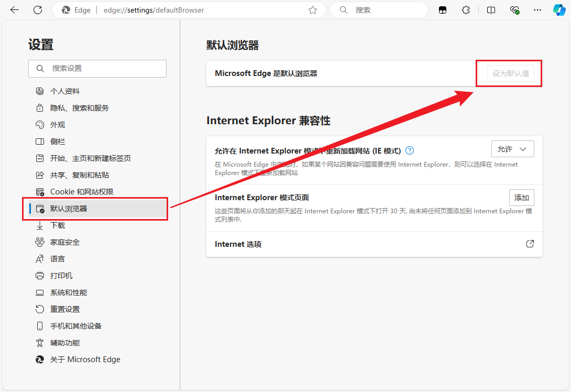
Task: Click the toolbar 搜索 search box
Action: [x=379, y=10]
